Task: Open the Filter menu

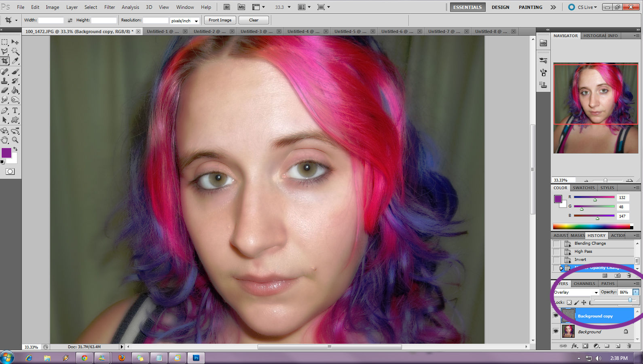Action: pos(110,7)
